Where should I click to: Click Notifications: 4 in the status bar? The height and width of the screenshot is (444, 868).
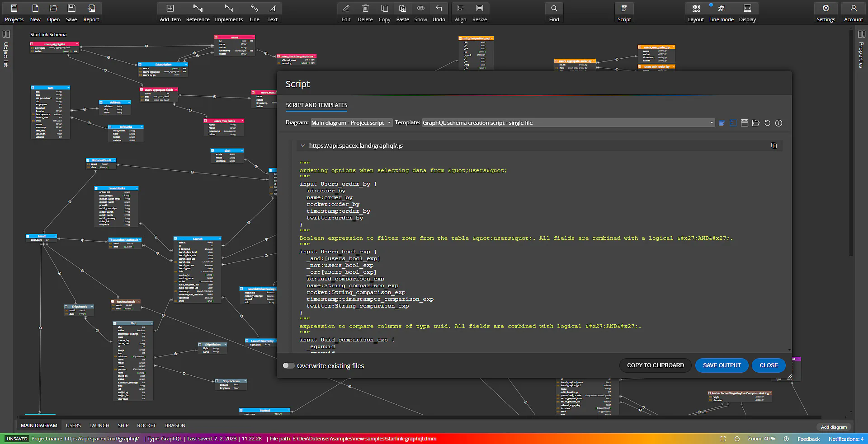[846, 439]
